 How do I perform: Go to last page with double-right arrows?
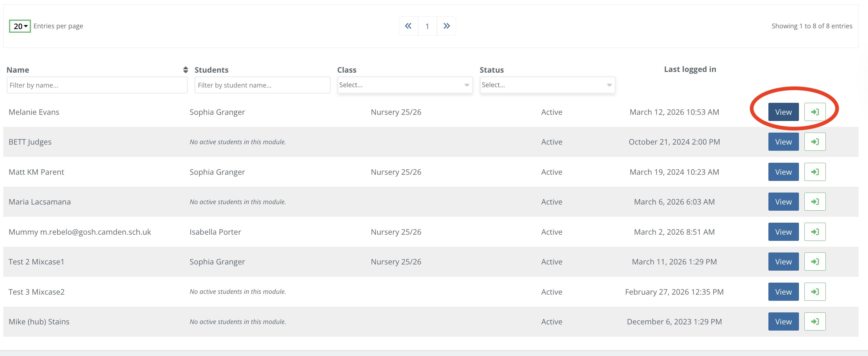[446, 26]
